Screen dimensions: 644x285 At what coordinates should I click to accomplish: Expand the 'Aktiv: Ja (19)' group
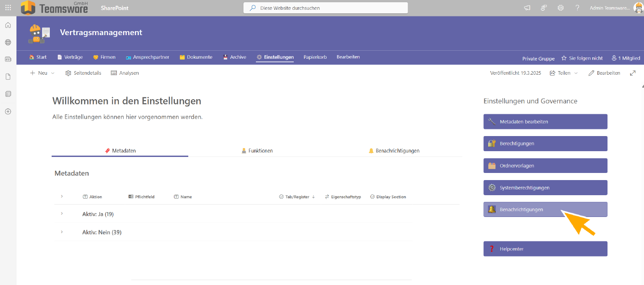tap(62, 214)
